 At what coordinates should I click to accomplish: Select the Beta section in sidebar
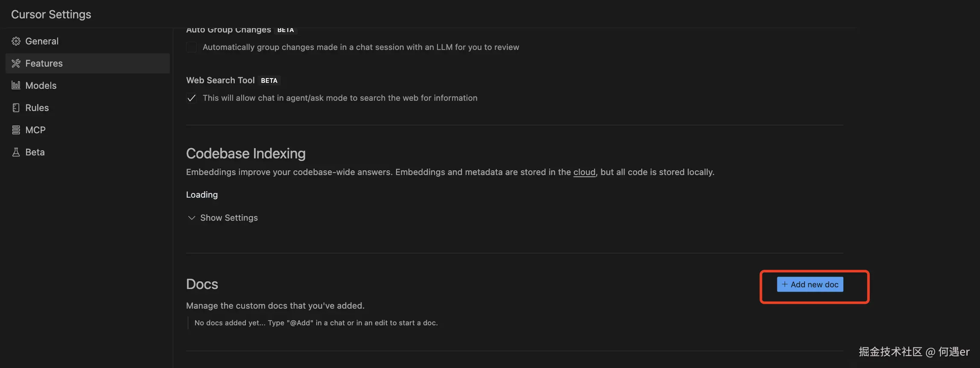coord(35,152)
